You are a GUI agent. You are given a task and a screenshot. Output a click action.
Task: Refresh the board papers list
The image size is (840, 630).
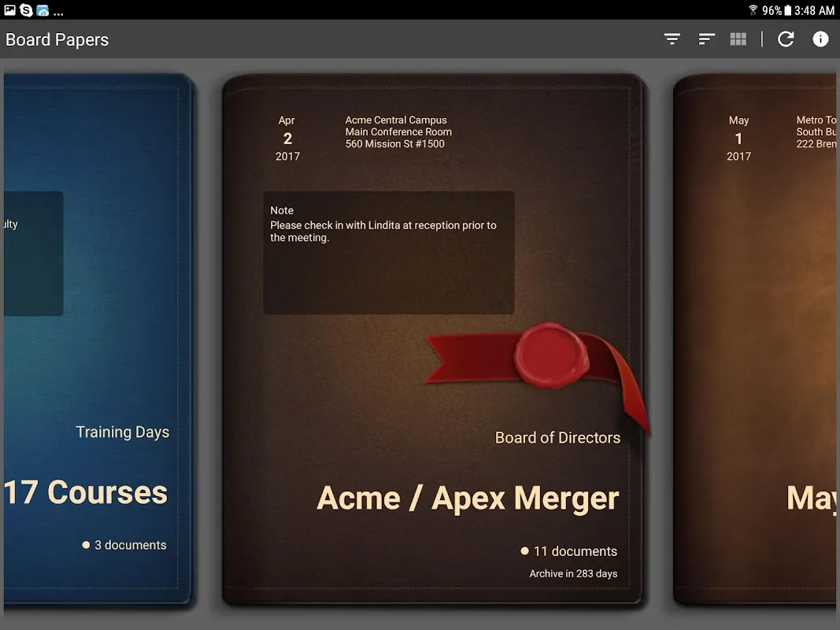786,39
